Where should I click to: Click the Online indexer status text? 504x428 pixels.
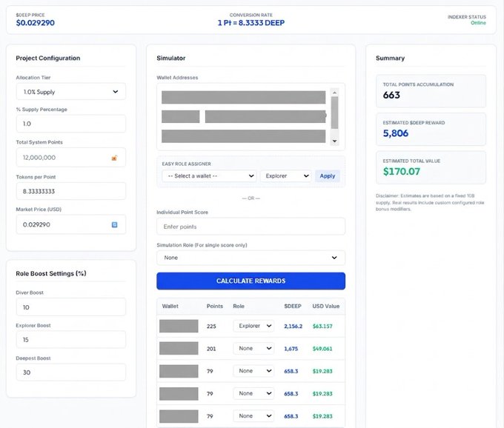click(x=478, y=23)
